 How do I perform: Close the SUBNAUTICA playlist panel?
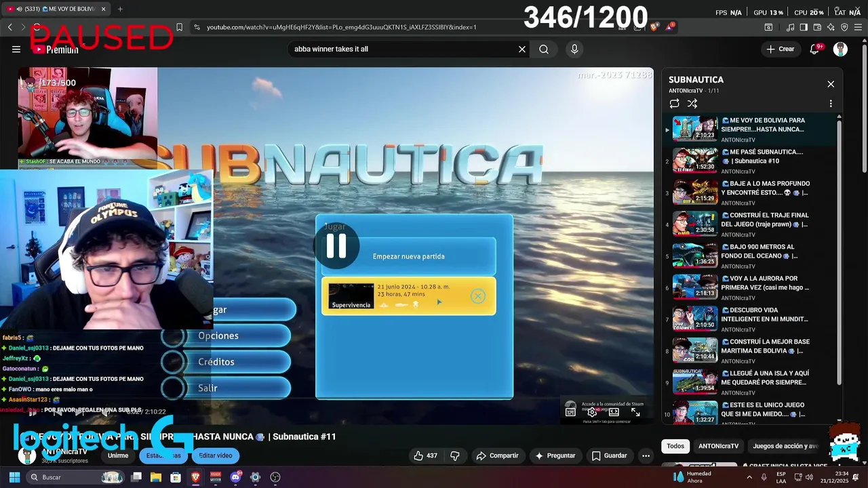click(x=831, y=84)
